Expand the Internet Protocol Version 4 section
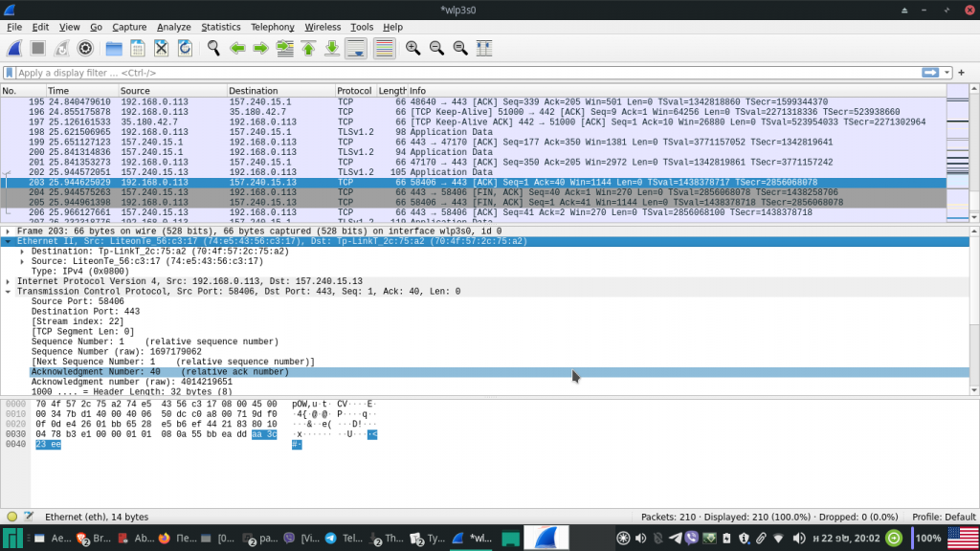Screen dimensions: 980x551 (8, 281)
